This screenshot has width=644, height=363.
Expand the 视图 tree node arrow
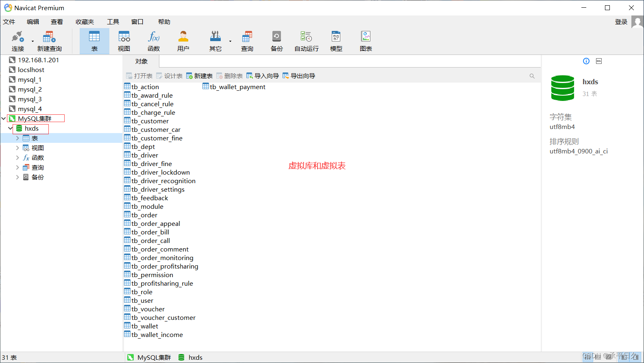tap(17, 148)
